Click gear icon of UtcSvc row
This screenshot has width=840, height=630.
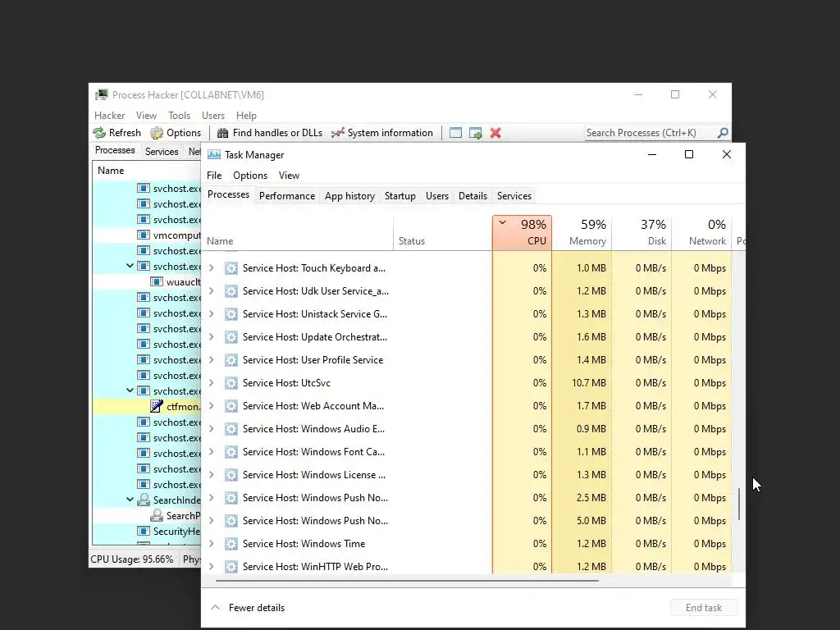pos(231,383)
